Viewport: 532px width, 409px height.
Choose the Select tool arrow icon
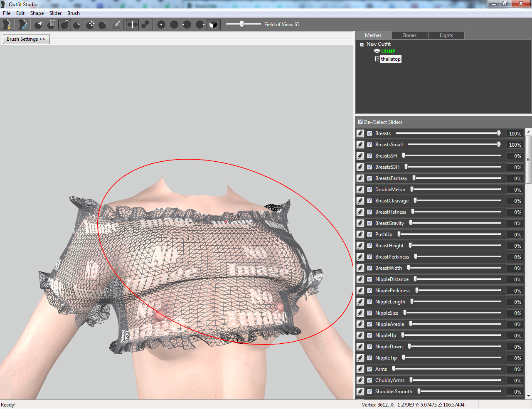click(x=39, y=25)
